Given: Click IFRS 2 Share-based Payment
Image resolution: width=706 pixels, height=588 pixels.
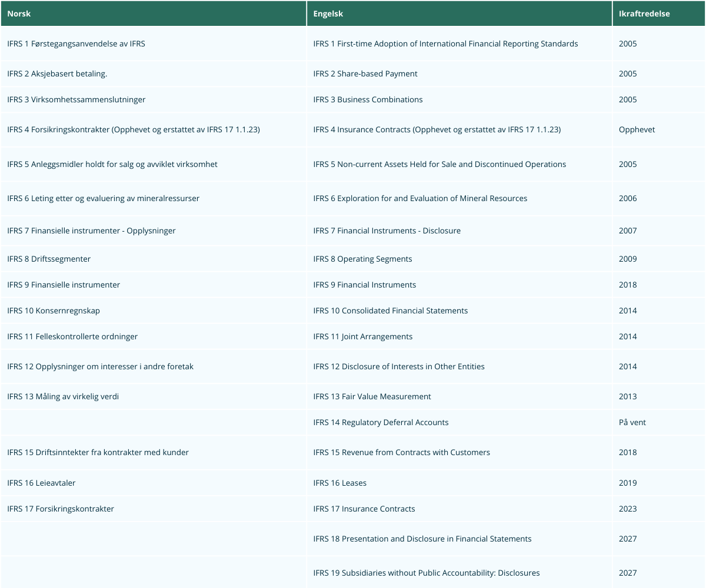Looking at the screenshot, I should [x=365, y=73].
